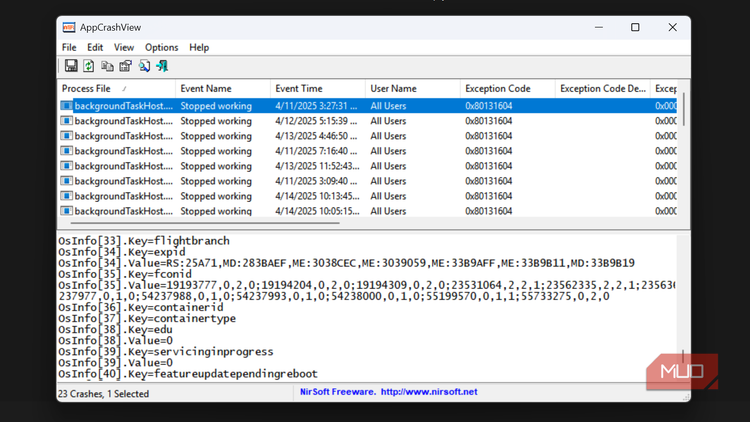This screenshot has width=750, height=422.
Task: Open the Edit menu
Action: pyautogui.click(x=95, y=47)
